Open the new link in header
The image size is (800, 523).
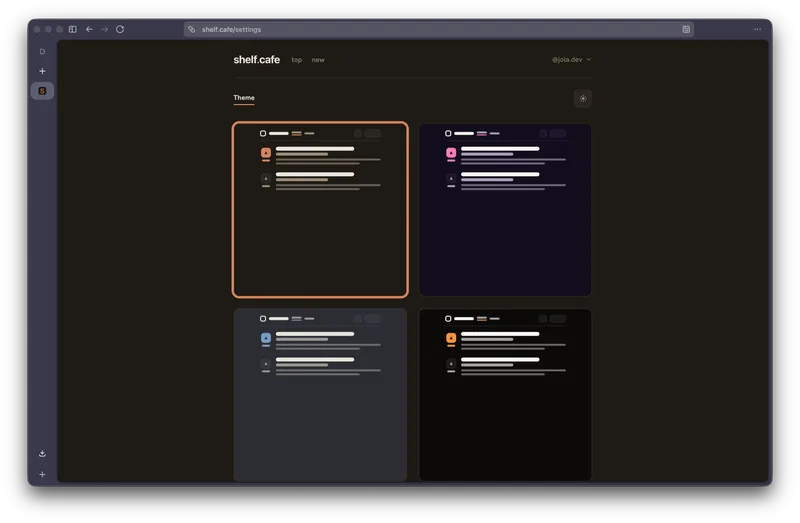click(318, 60)
